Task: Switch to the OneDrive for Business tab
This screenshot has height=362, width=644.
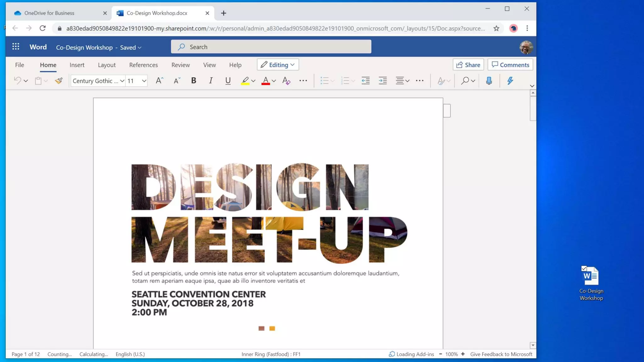Action: (x=49, y=13)
